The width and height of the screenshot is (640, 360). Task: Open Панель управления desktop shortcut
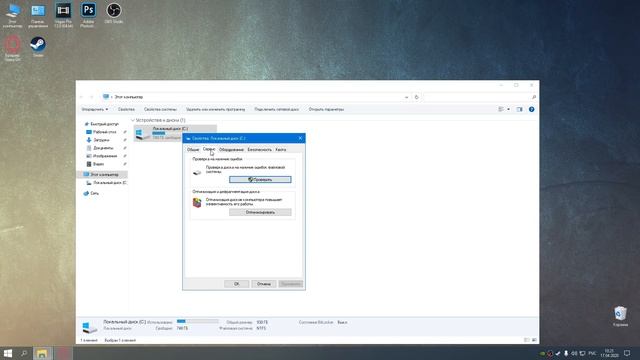[38, 16]
